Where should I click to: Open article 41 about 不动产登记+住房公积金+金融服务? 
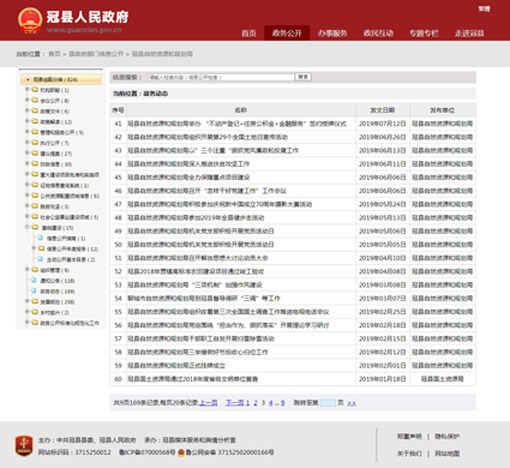237,124
